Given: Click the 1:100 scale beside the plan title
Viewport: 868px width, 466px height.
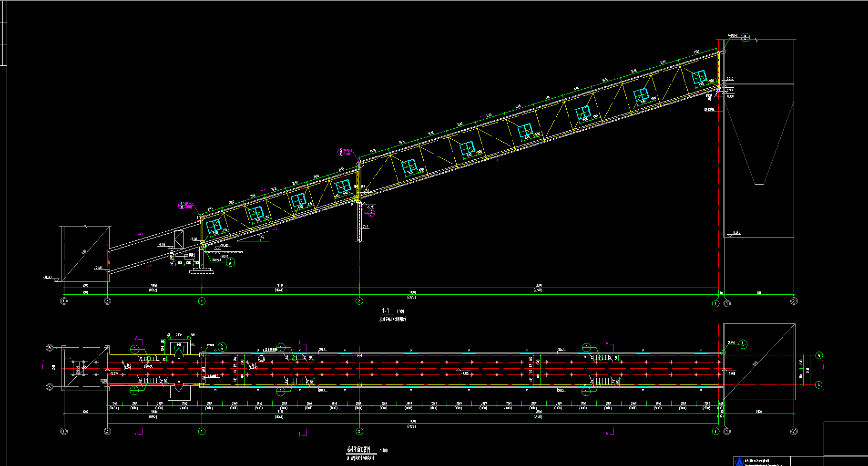Looking at the screenshot, I should [x=384, y=450].
